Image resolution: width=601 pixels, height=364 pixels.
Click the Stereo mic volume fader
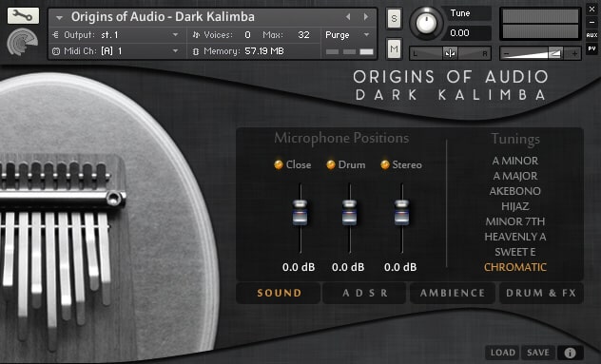pyautogui.click(x=401, y=212)
